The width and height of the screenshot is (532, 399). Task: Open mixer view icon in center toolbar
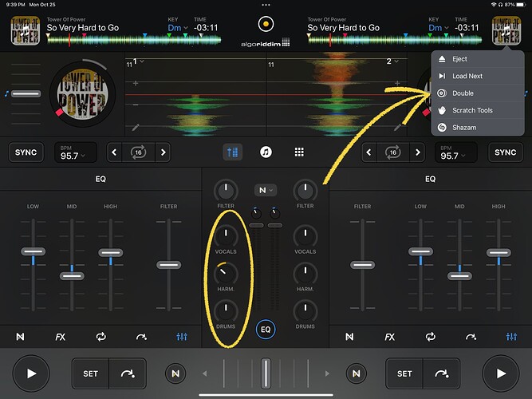232,152
